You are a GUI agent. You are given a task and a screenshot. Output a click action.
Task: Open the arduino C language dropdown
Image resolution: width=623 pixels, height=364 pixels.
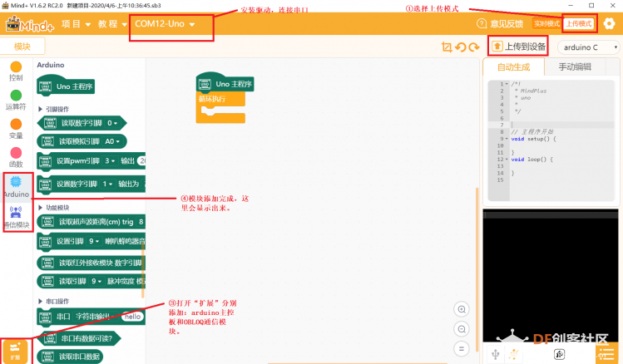click(x=588, y=47)
